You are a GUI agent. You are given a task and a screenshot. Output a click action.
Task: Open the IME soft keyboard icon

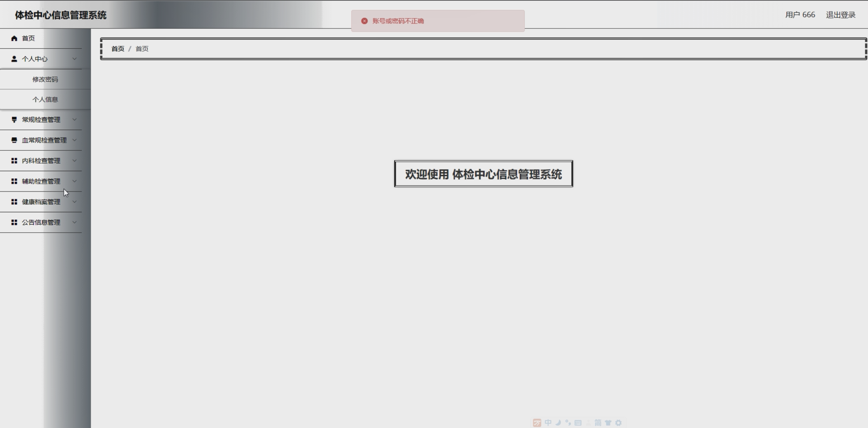[578, 423]
